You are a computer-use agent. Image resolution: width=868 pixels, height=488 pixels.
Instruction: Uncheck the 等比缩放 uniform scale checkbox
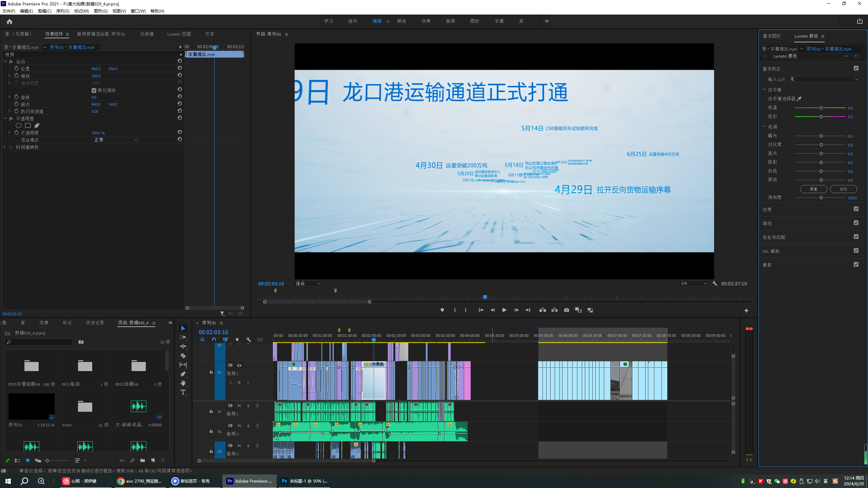94,90
